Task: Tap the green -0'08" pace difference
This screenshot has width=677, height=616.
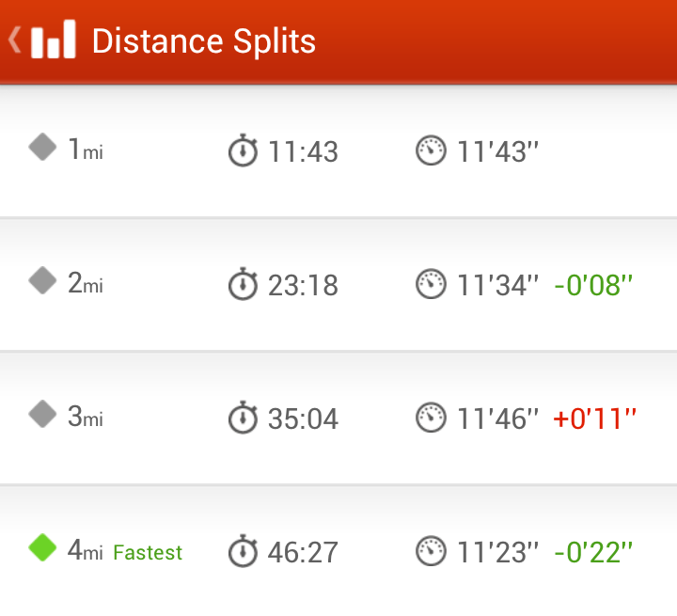Action: [x=593, y=285]
